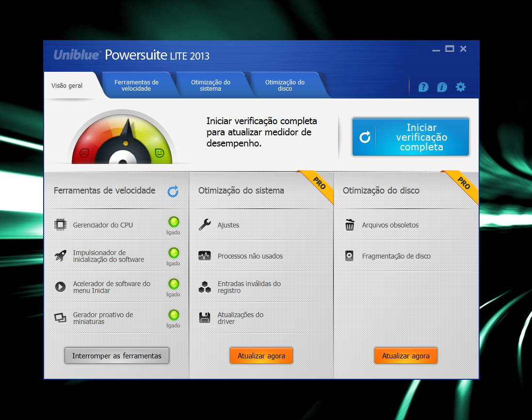Select Gerenciador do CPU label
532x420 pixels.
[x=103, y=225]
